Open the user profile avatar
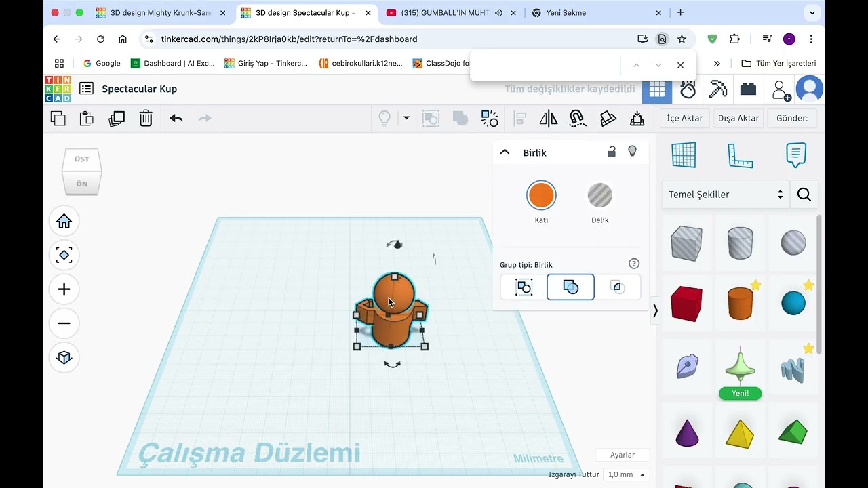The image size is (868, 488). (810, 89)
